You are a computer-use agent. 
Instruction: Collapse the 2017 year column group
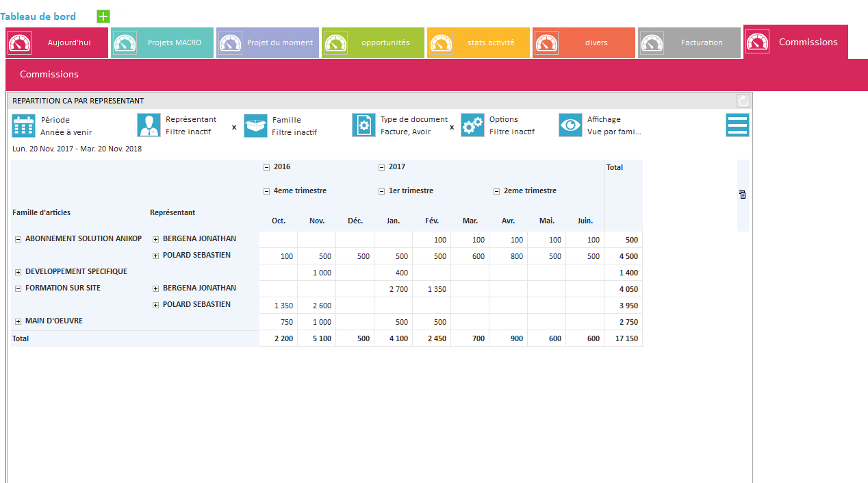coord(381,167)
